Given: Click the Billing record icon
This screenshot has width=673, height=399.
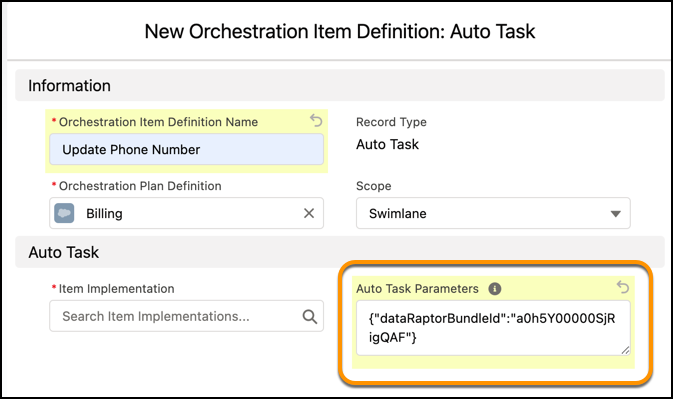Looking at the screenshot, I should point(64,213).
